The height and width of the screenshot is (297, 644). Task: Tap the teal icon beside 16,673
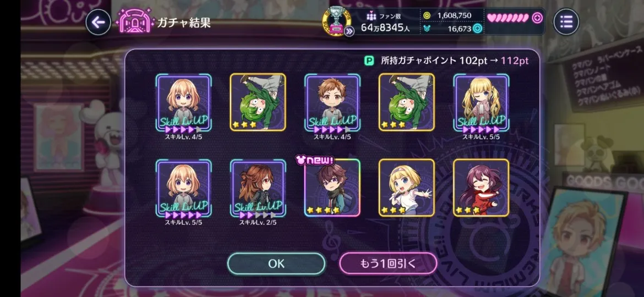[x=477, y=28]
